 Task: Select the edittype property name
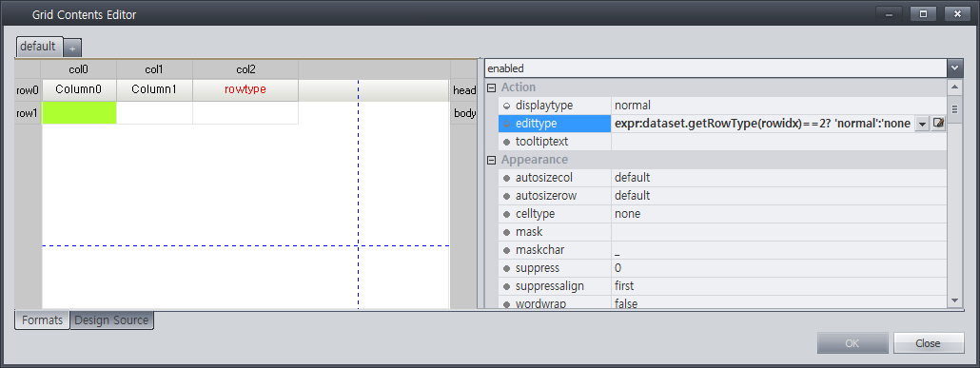pos(555,124)
